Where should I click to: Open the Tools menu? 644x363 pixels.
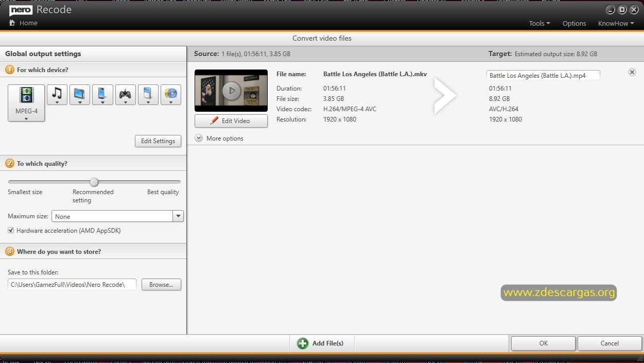click(x=539, y=23)
